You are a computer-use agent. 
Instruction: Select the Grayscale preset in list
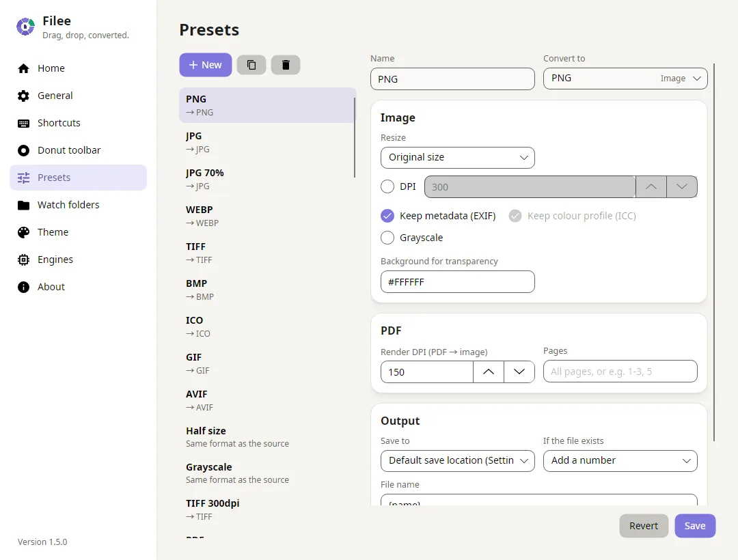[267, 473]
